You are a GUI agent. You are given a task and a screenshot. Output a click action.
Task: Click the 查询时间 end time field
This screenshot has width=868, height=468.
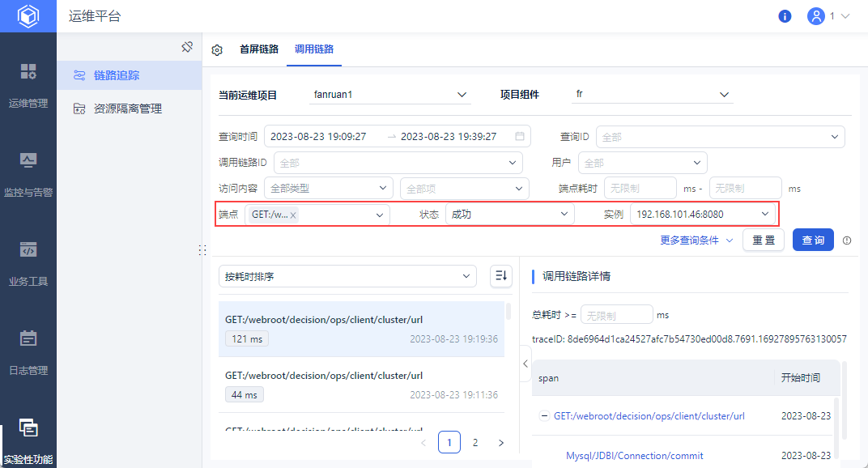[449, 136]
